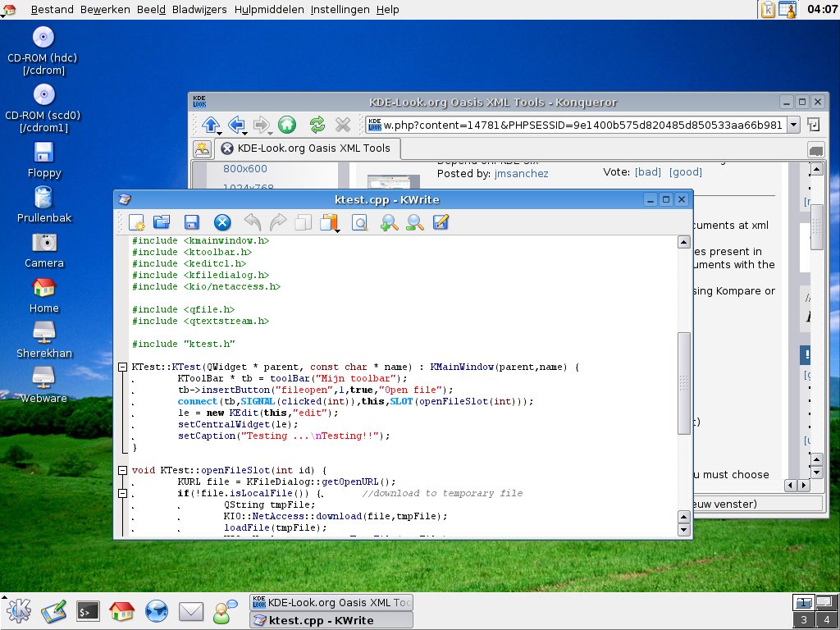
Task: Click the KWrite scrollbar up arrow at top
Action: (x=683, y=242)
